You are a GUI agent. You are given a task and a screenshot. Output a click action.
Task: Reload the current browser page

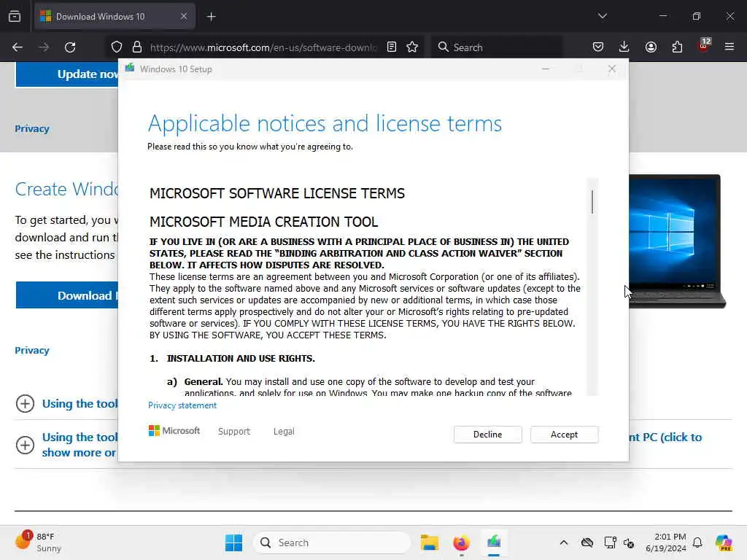[70, 47]
